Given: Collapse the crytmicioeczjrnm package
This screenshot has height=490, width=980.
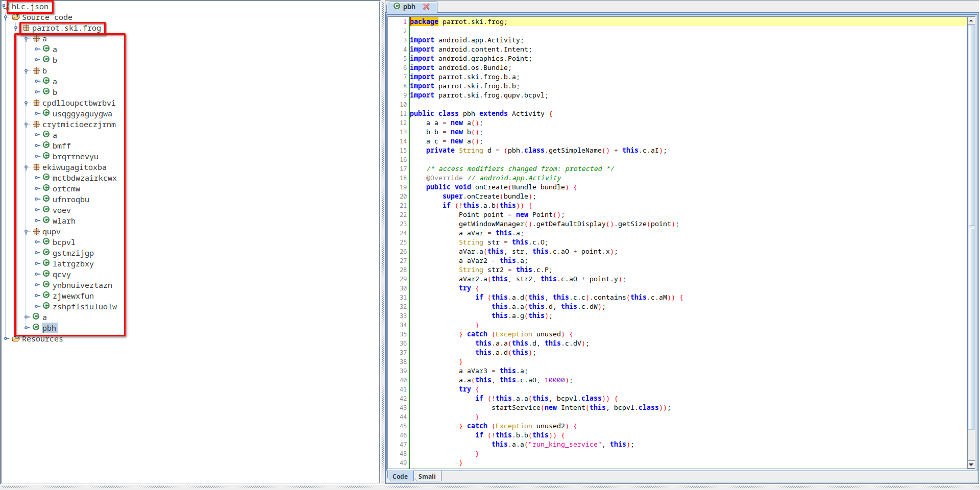Looking at the screenshot, I should tap(27, 125).
